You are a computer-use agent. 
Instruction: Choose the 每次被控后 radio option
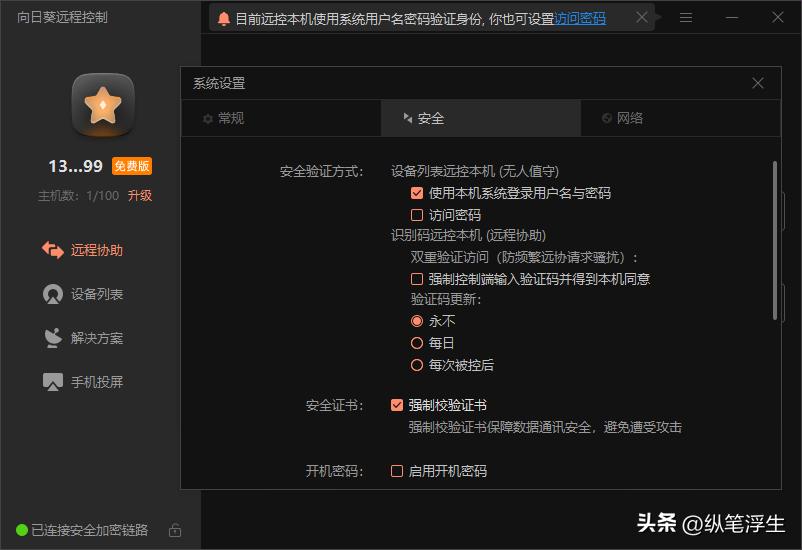pyautogui.click(x=417, y=365)
